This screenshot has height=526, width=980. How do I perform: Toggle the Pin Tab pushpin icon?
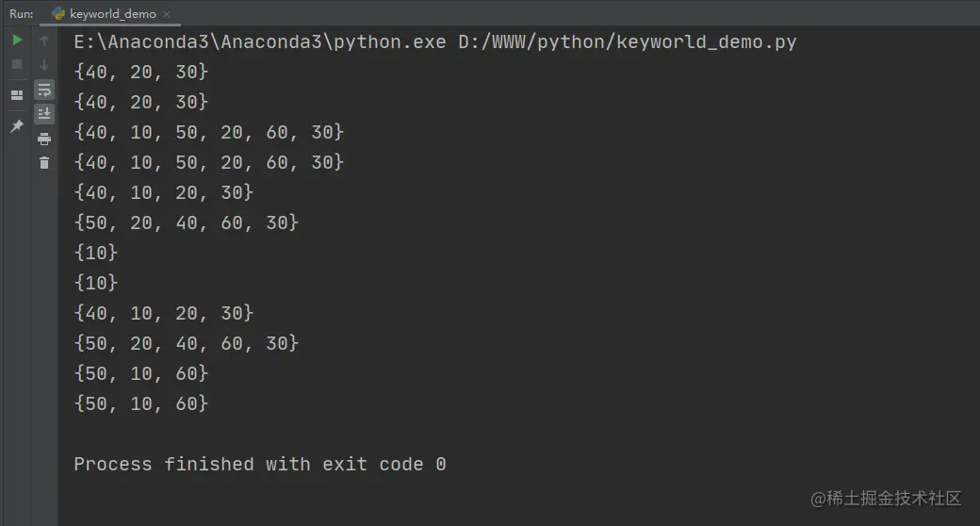tap(17, 125)
